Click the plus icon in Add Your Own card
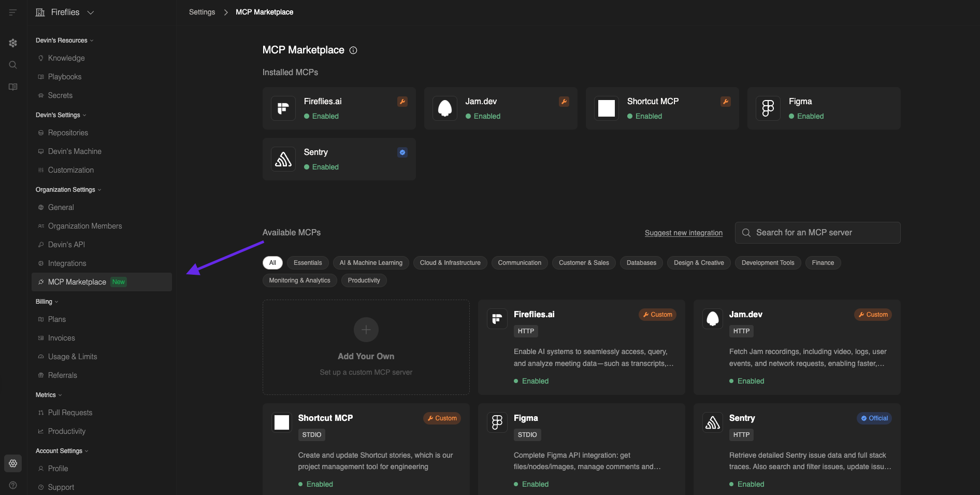 [366, 330]
